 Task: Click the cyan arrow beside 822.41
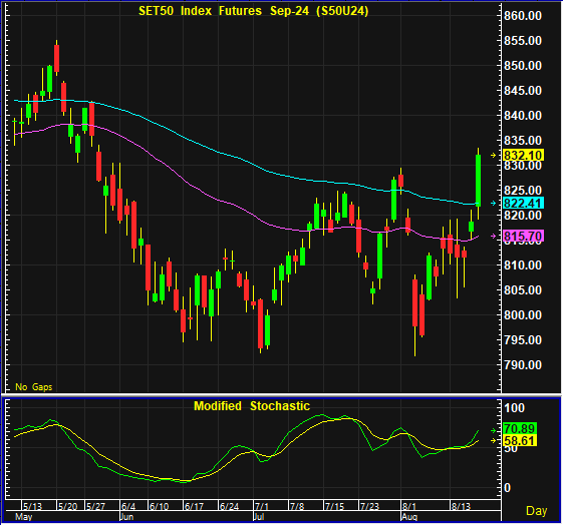[x=493, y=203]
